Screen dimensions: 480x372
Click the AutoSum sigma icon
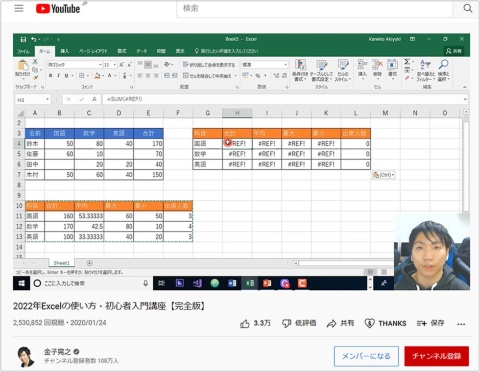[407, 62]
